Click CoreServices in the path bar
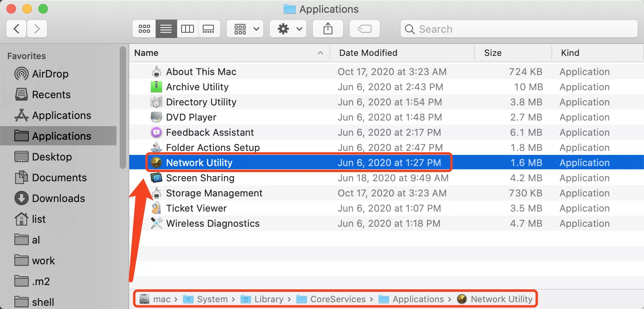Screen dimensions: 644x309 (331, 299)
